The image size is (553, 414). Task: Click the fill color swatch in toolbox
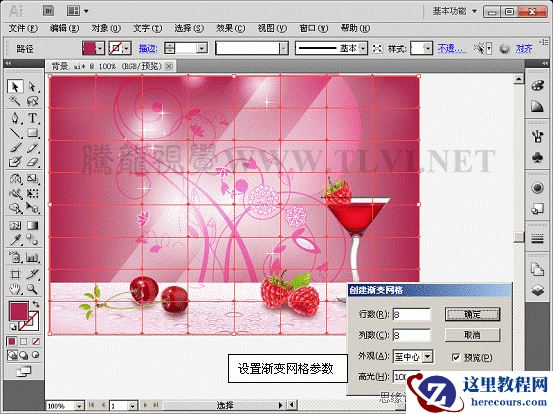pyautogui.click(x=18, y=311)
